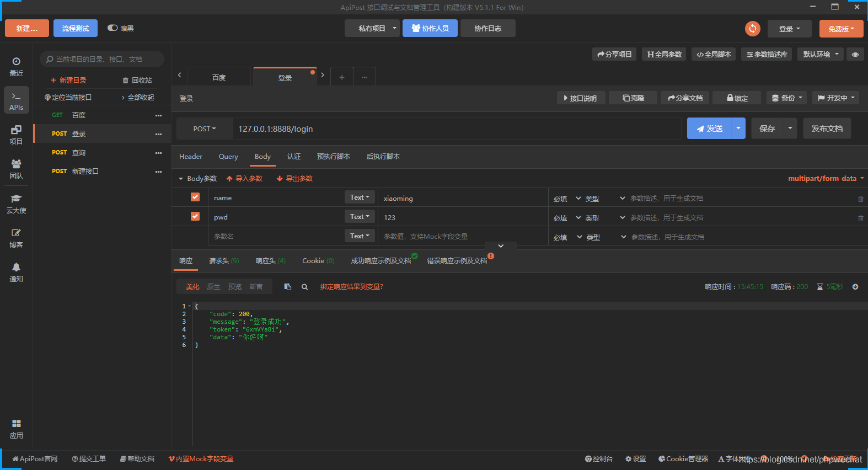Open the 团队 team sidebar icon
Viewport: 868px width, 470px height.
pos(16,169)
